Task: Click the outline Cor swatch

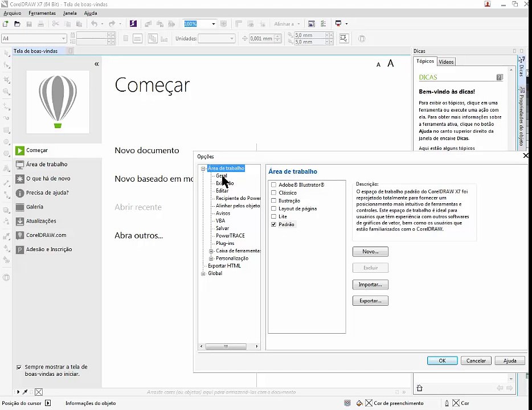Action: [x=456, y=403]
